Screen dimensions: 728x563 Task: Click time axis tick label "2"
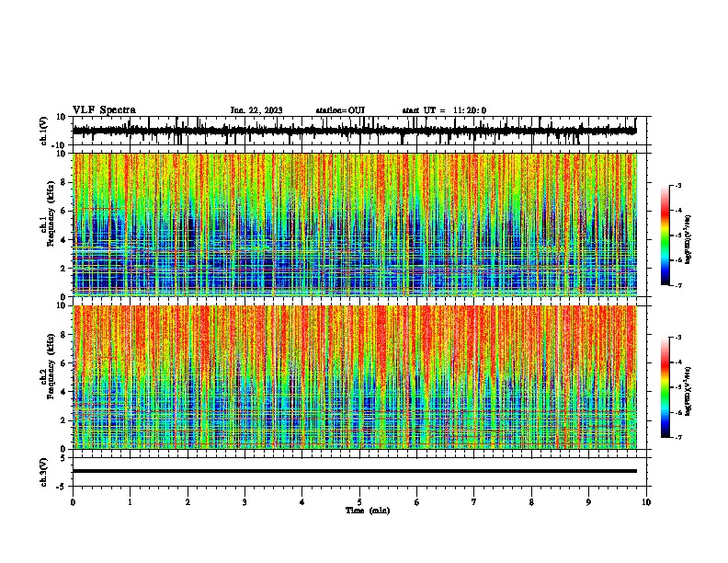188,502
